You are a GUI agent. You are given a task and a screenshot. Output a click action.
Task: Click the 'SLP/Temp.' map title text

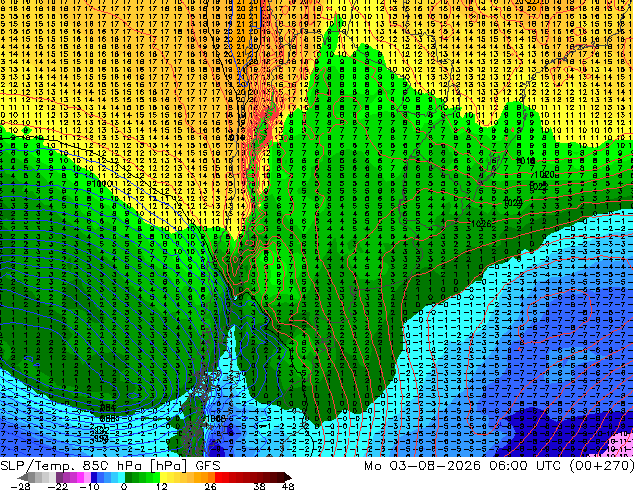pos(37,466)
